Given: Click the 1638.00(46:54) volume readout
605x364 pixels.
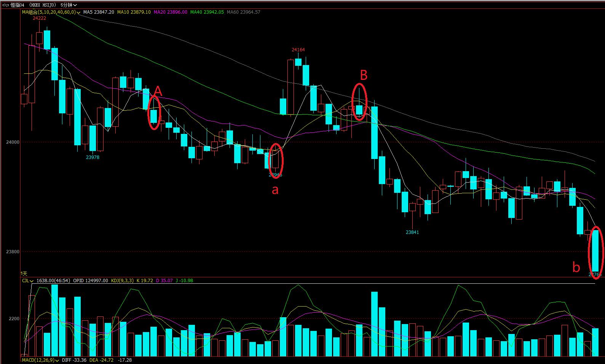Looking at the screenshot, I should 53,281.
